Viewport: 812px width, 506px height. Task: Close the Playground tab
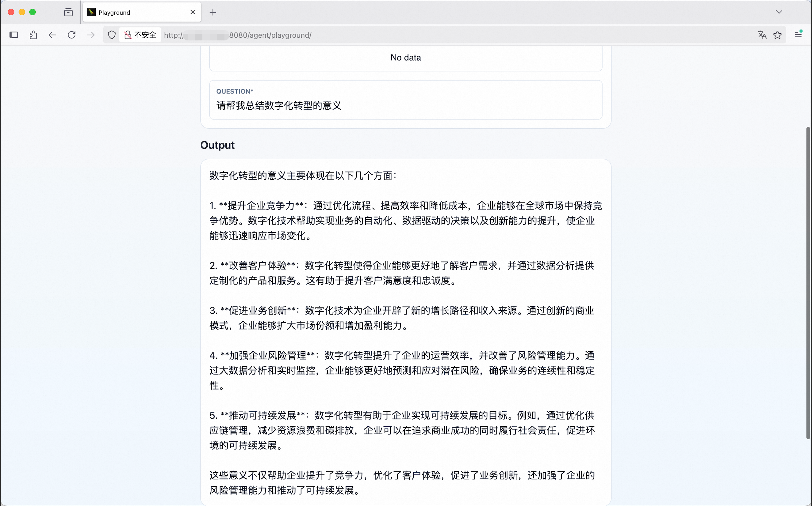[193, 12]
